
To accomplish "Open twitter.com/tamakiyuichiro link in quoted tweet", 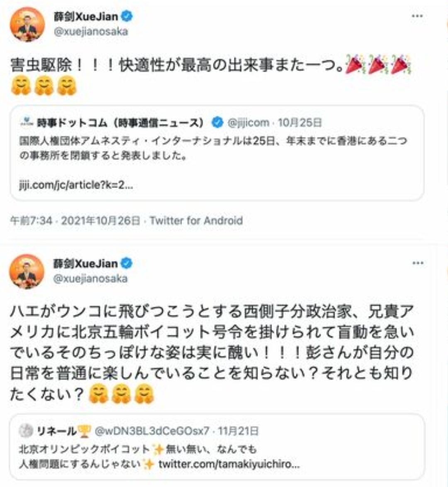I will point(229,464).
